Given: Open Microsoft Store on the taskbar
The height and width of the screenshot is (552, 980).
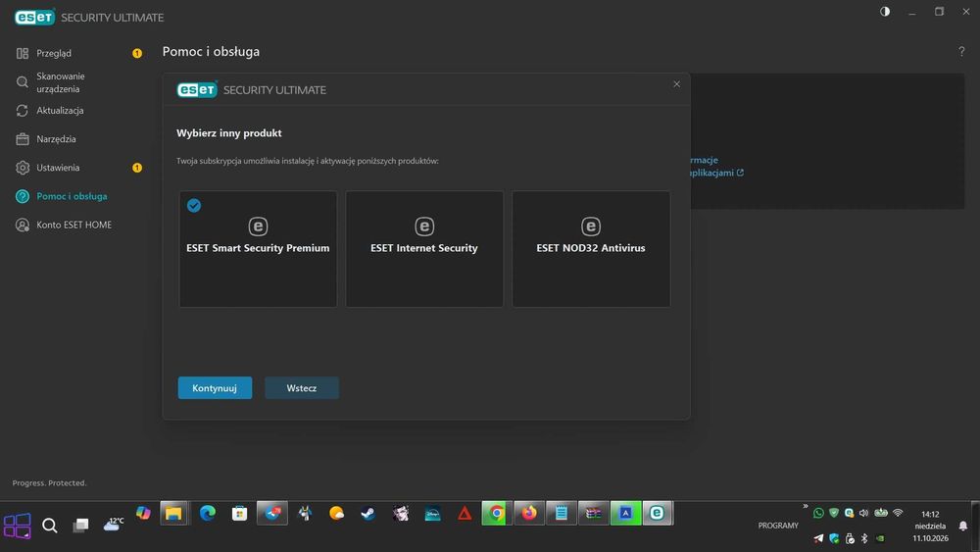Looking at the screenshot, I should pos(239,513).
